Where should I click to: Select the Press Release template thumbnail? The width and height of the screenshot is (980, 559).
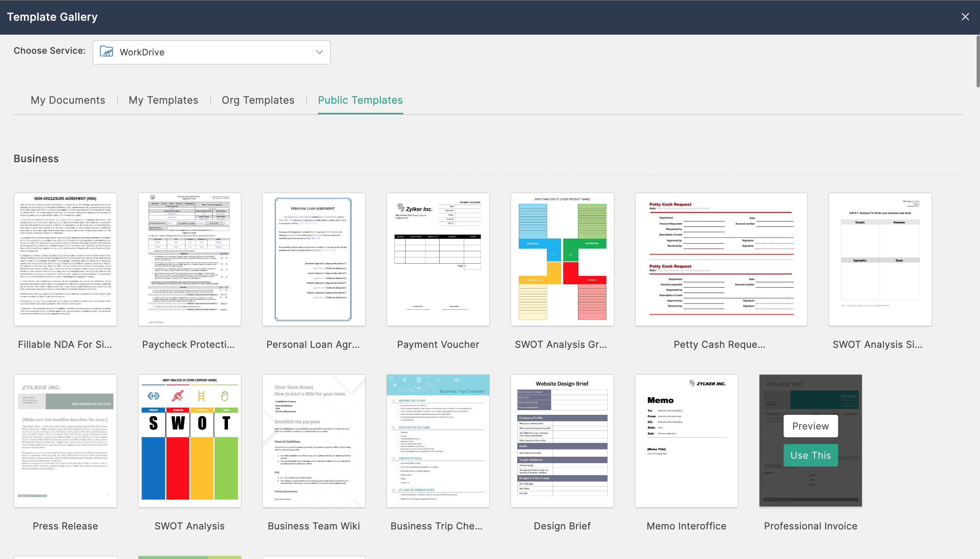(x=65, y=441)
